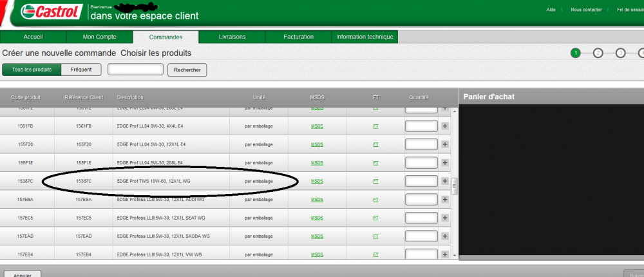Viewport: 644px width, 277px height.
Task: Click Fin de session link
Action: pyautogui.click(x=630, y=10)
